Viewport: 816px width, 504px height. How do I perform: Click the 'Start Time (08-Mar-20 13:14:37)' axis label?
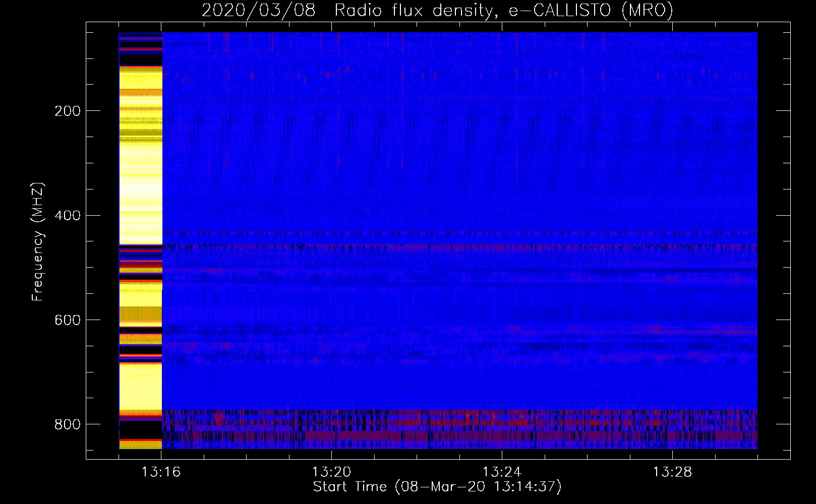[437, 487]
